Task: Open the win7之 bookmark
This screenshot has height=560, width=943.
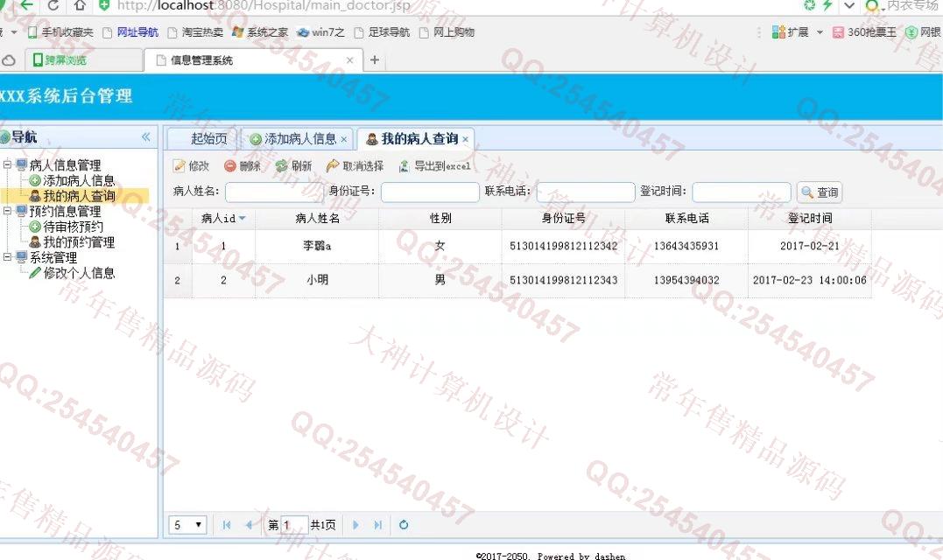Action: tap(320, 31)
